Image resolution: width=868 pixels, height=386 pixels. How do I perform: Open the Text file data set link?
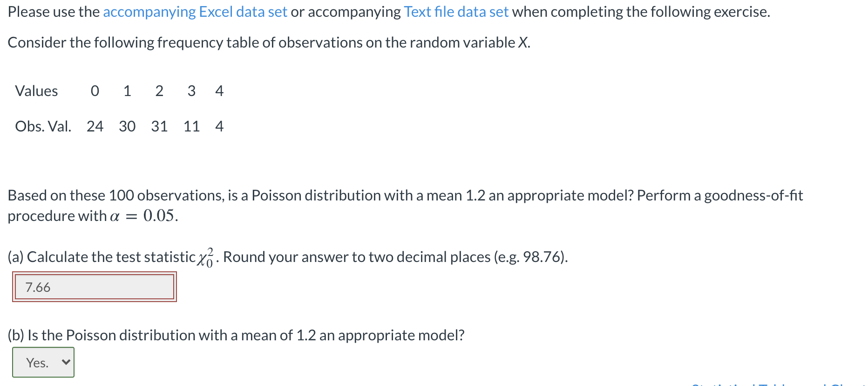coord(456,12)
